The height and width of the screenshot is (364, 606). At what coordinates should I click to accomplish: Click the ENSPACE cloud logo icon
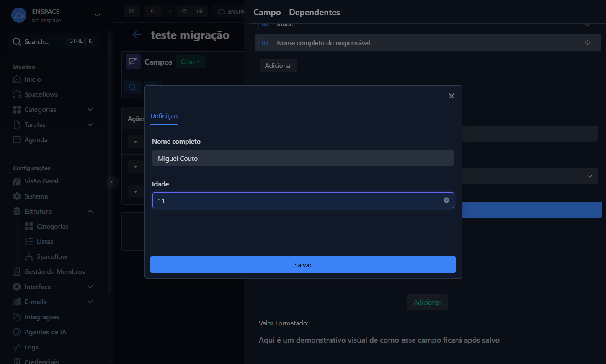(x=18, y=15)
